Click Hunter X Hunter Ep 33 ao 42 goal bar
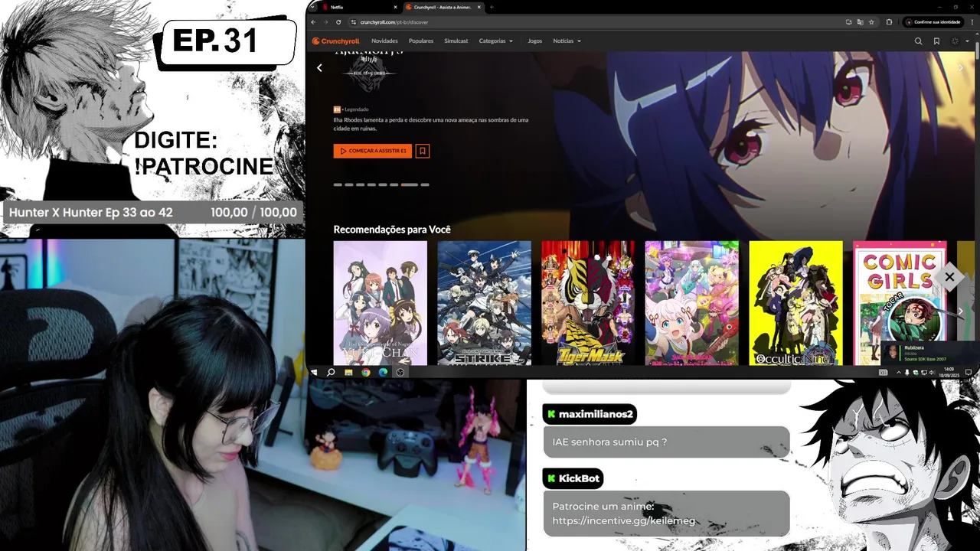The width and height of the screenshot is (980, 551). tap(152, 212)
